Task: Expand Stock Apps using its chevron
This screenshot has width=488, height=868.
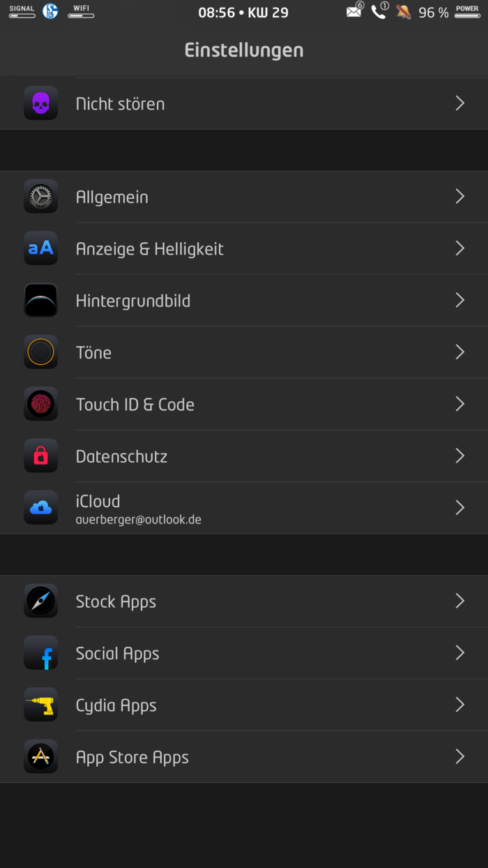Action: (x=459, y=601)
